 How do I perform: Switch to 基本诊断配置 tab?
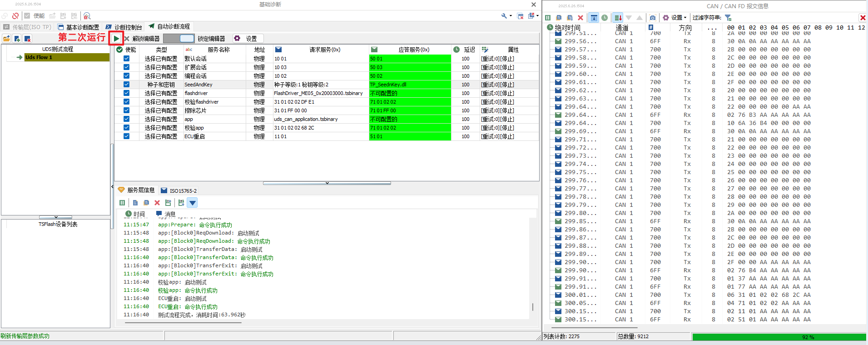tap(79, 27)
